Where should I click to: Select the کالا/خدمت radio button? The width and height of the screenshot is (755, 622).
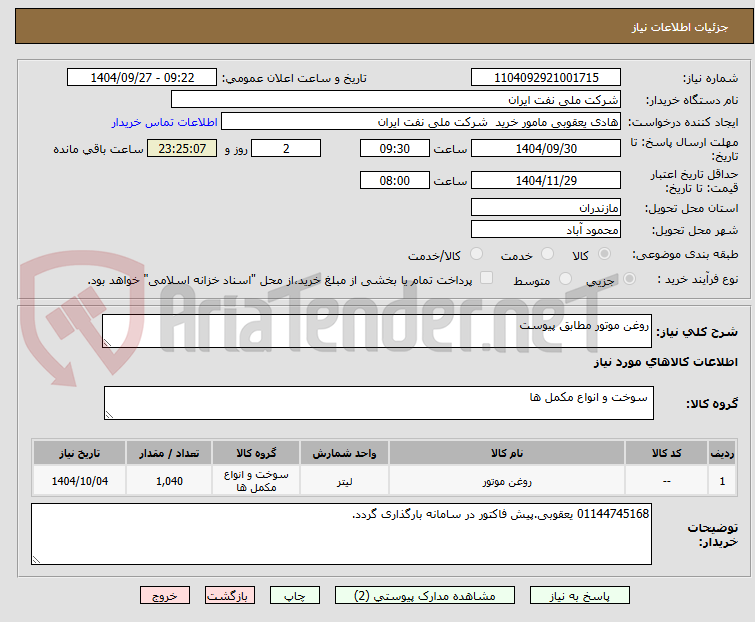point(476,254)
